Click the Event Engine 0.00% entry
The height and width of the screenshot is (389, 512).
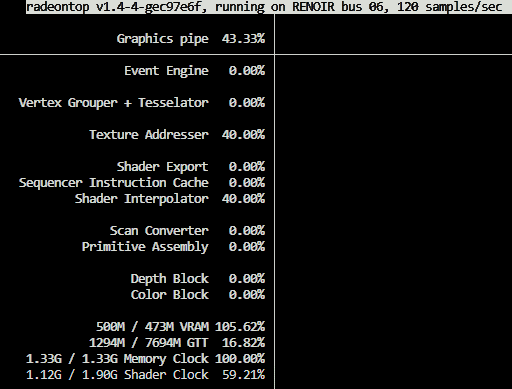[195, 71]
